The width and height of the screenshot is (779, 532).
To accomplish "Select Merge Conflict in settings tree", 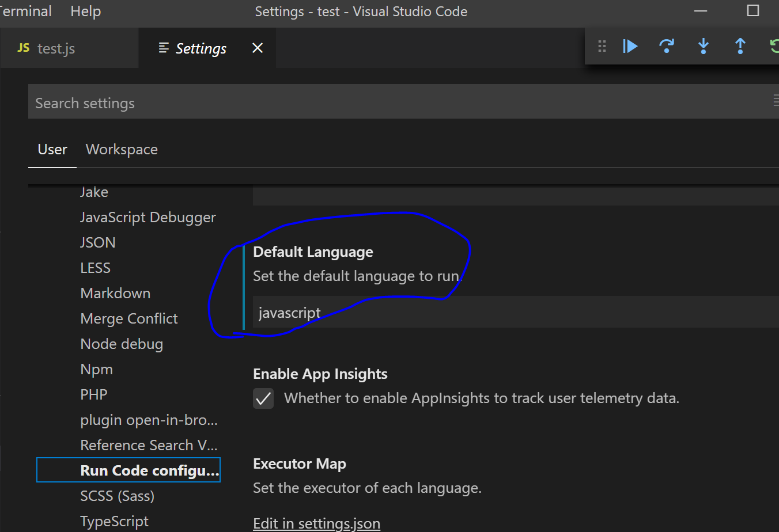I will tap(129, 319).
